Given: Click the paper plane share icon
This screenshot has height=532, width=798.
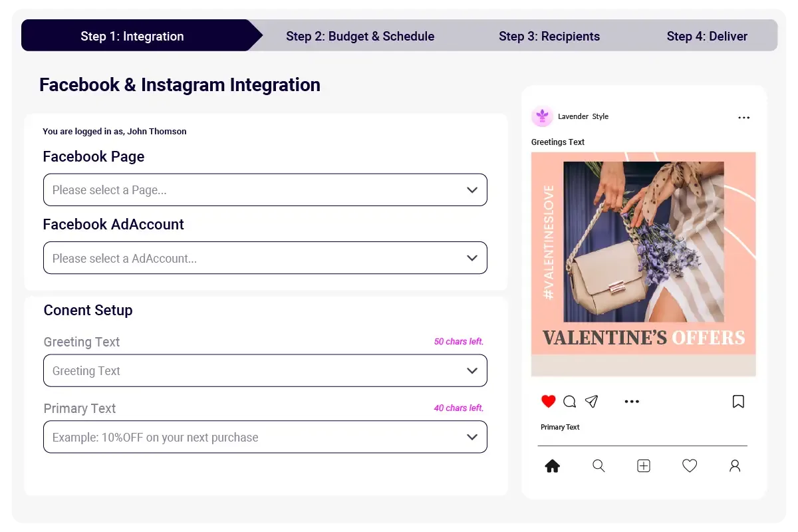Looking at the screenshot, I should [x=591, y=401].
